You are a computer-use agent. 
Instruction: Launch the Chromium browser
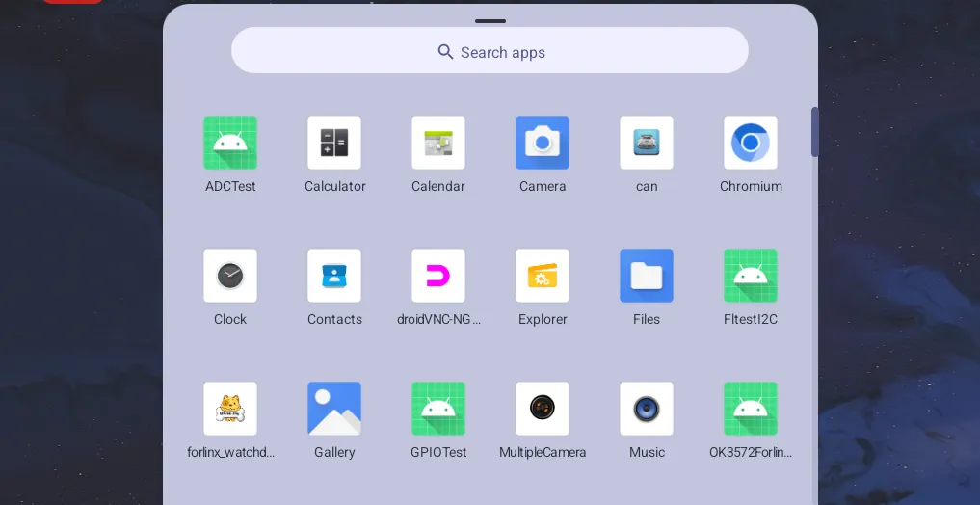751,143
